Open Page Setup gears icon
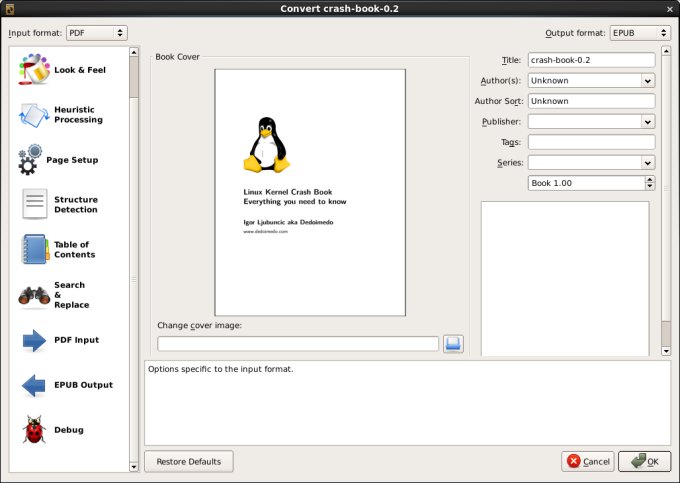 30,160
